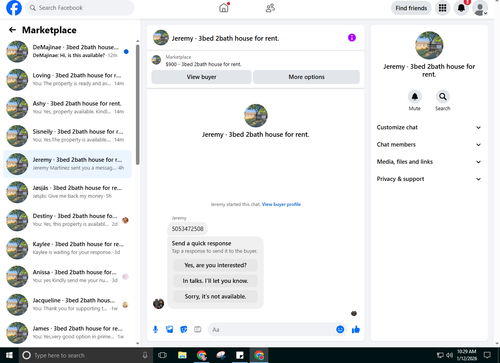500x363 pixels.
Task: Go to the Home feed icon
Action: point(224,8)
